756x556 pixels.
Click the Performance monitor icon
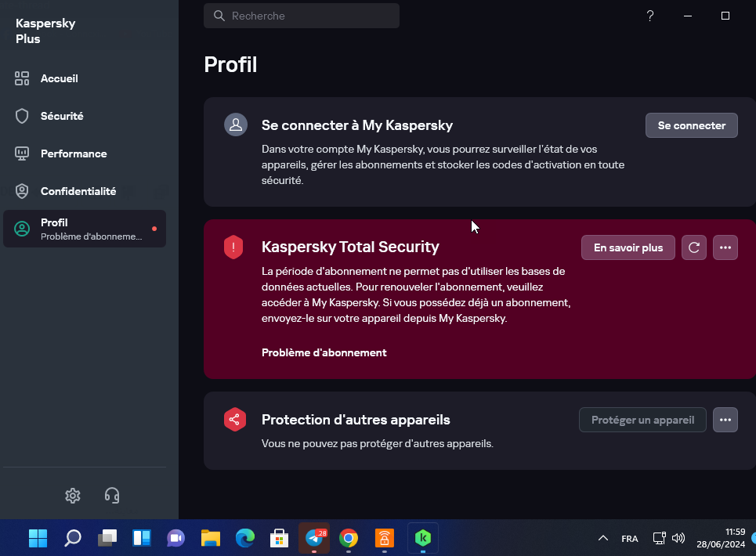[x=22, y=153]
